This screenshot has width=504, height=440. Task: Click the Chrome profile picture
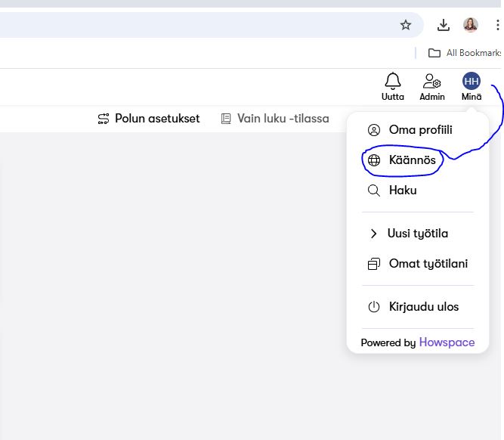[x=471, y=25]
